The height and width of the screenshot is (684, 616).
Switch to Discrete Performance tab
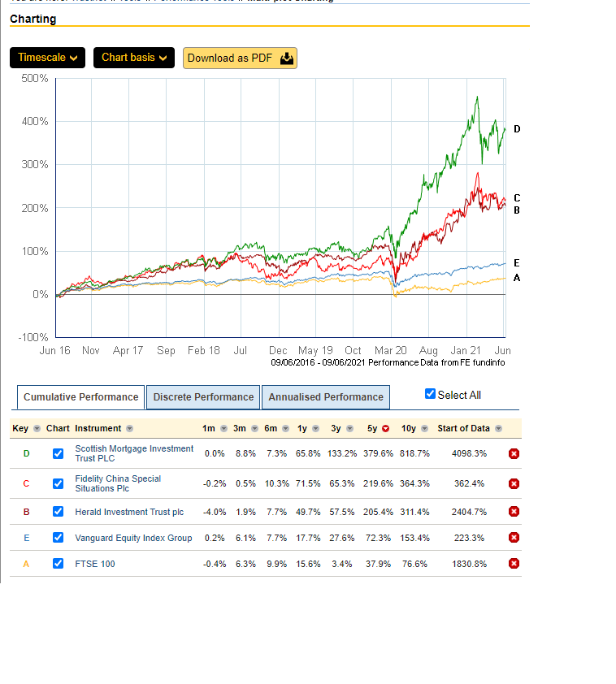click(x=203, y=397)
